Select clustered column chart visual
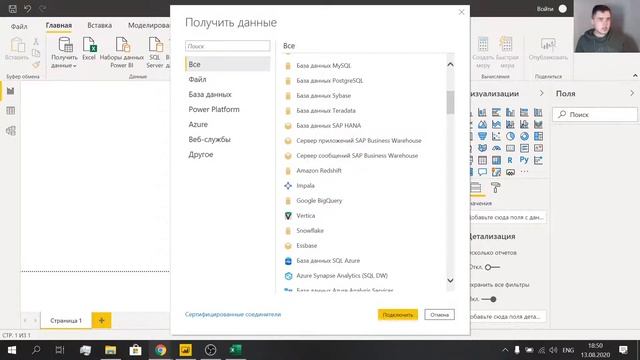 (x=510, y=112)
